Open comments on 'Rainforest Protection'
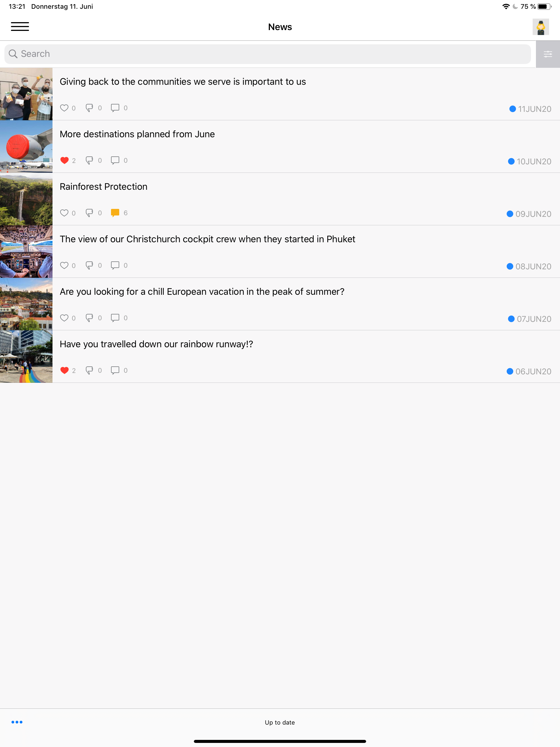560x747 pixels. tap(115, 213)
